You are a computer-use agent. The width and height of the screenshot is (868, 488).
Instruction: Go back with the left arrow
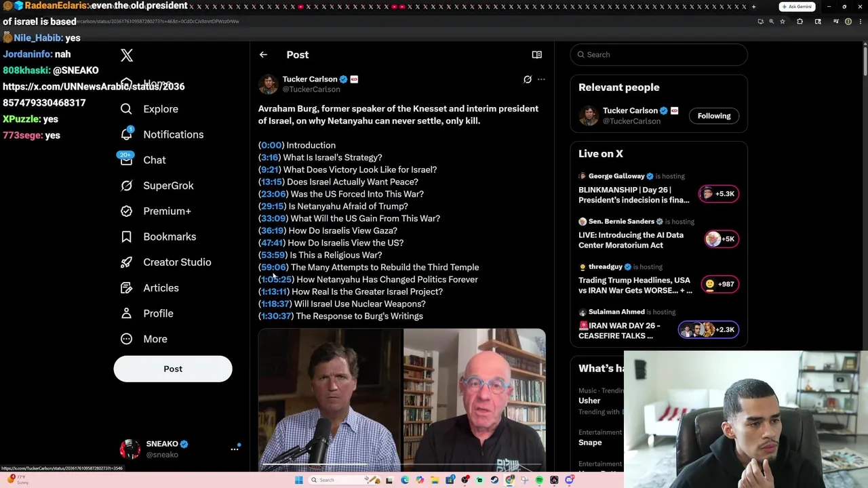pos(263,55)
